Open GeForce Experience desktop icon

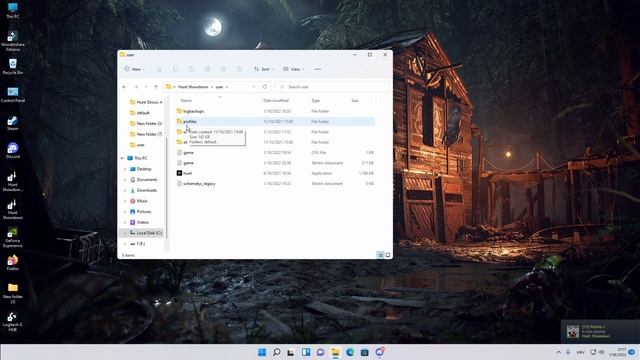point(13,237)
